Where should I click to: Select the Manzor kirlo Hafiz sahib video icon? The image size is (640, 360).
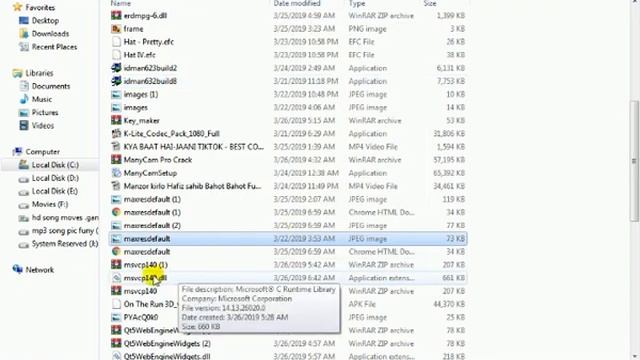coord(116,186)
